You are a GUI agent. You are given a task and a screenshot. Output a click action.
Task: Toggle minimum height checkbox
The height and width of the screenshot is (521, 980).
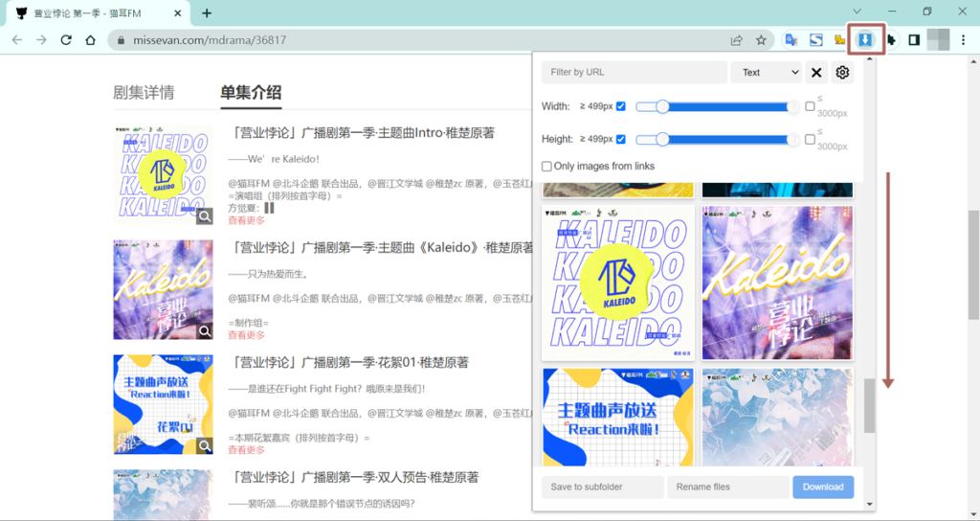pyautogui.click(x=620, y=139)
